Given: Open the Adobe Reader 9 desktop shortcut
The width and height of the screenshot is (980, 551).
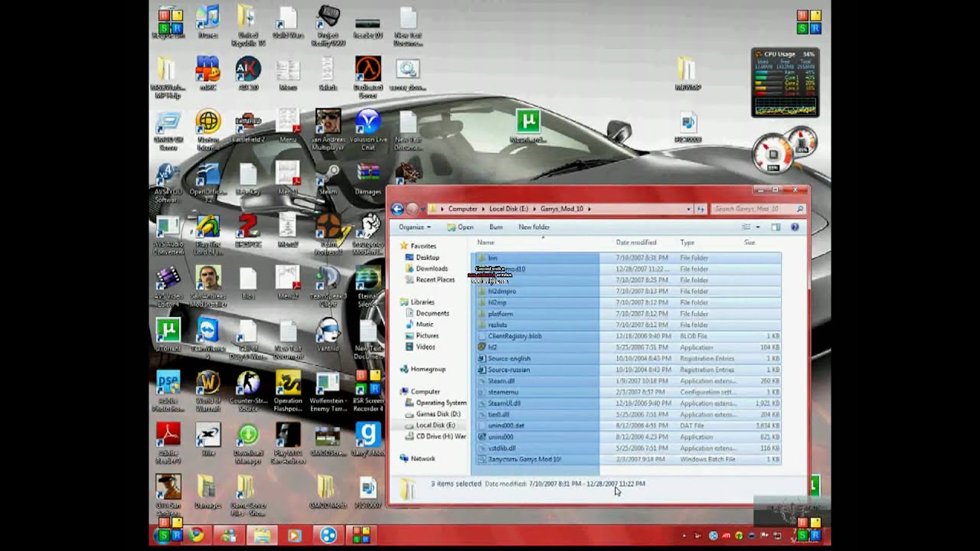Looking at the screenshot, I should pos(168,443).
